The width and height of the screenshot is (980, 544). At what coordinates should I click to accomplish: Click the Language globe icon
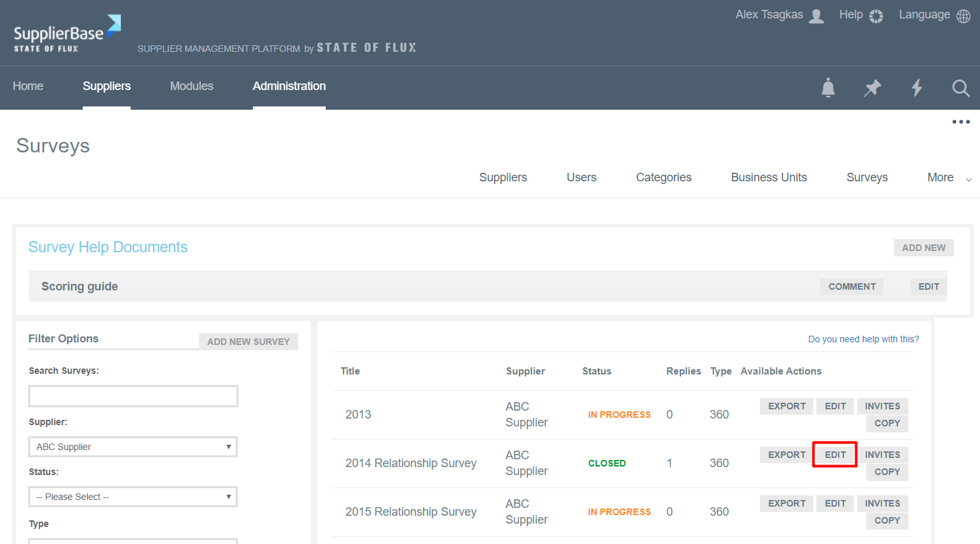[x=964, y=16]
